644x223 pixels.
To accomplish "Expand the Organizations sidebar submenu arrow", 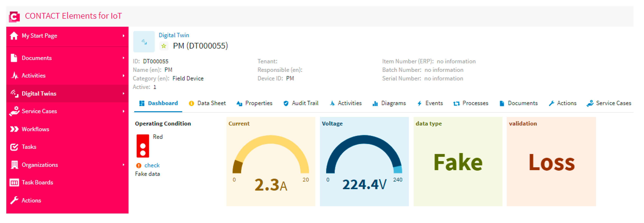I will pyautogui.click(x=123, y=165).
